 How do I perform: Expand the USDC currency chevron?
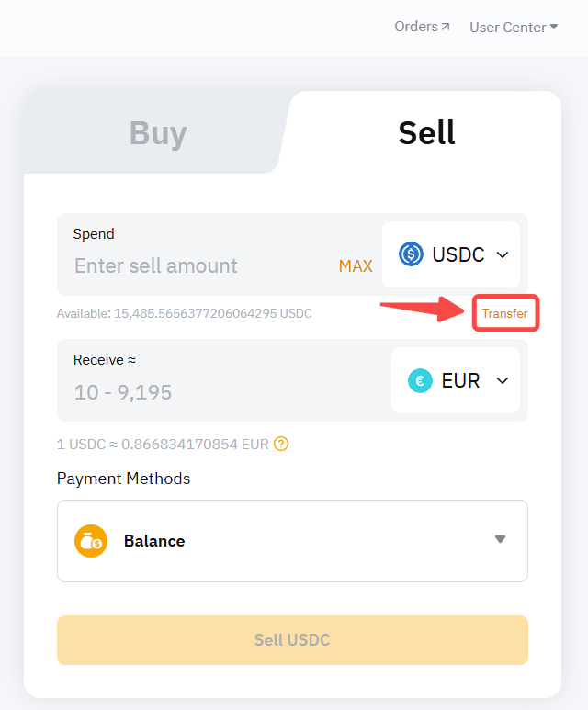pyautogui.click(x=503, y=254)
